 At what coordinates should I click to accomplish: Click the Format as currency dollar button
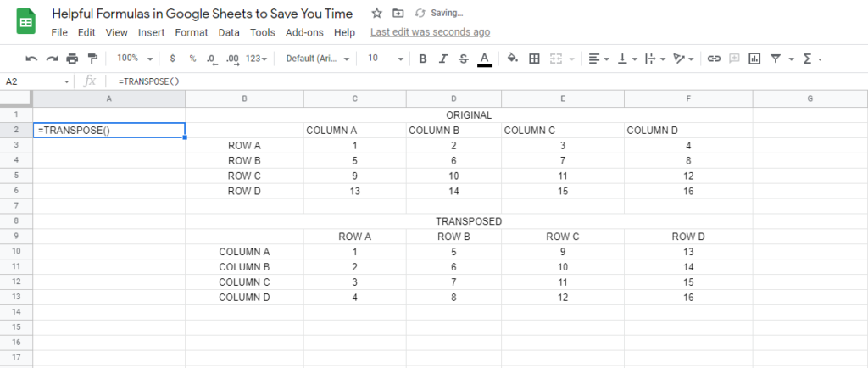coord(173,59)
